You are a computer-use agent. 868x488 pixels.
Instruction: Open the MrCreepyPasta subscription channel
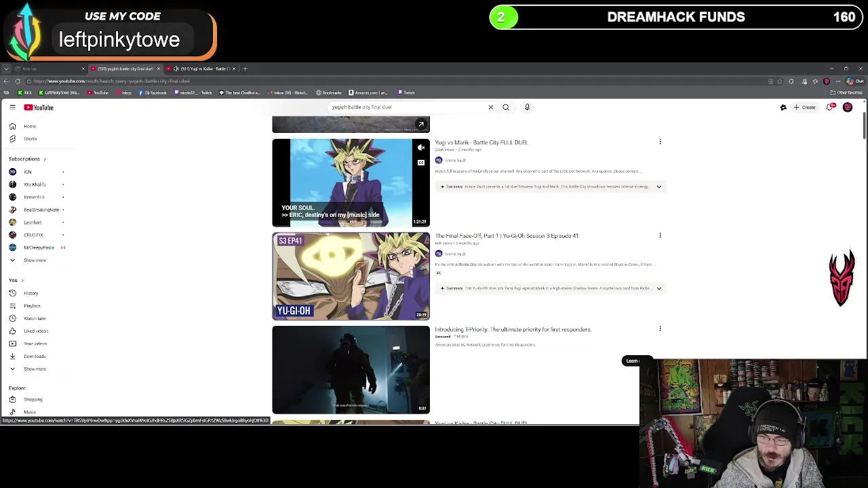[39, 247]
